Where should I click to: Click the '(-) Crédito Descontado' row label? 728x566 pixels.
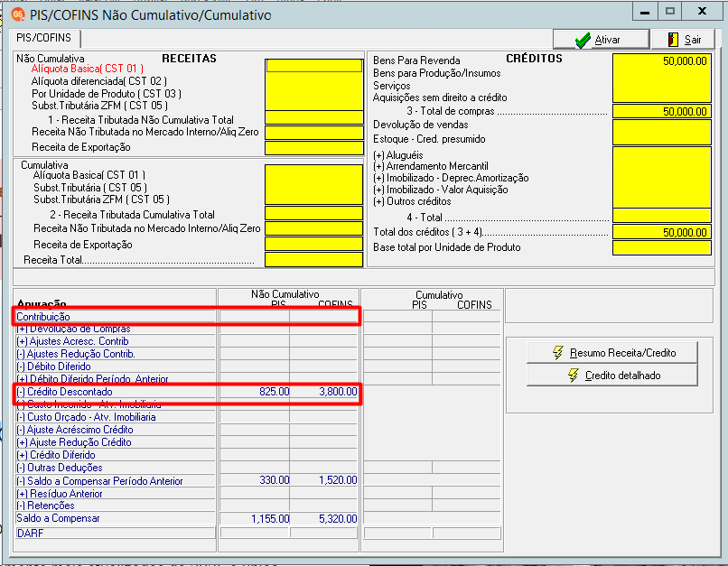(64, 392)
